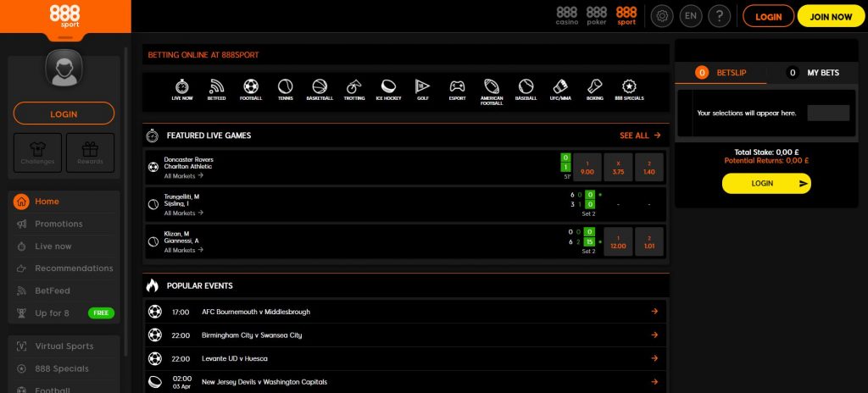
Task: Switch to the My Bets tab
Action: pos(812,73)
